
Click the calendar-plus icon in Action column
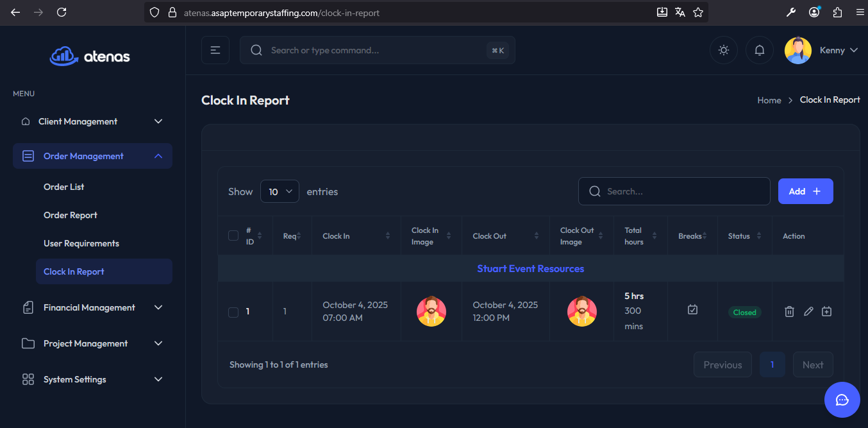[827, 311]
